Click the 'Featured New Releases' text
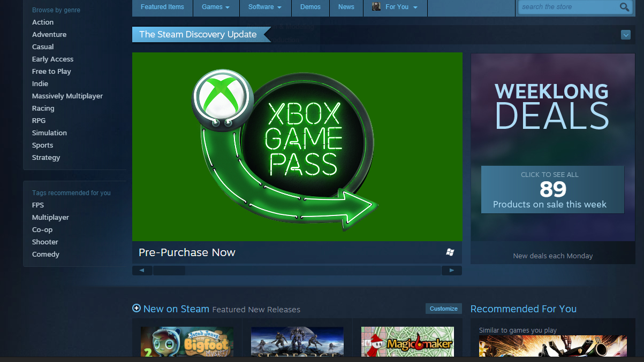 click(256, 310)
